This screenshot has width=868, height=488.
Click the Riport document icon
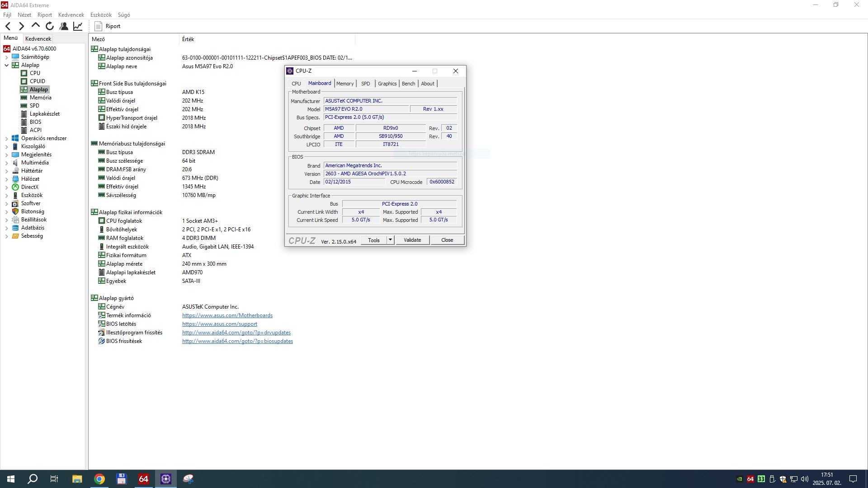98,26
